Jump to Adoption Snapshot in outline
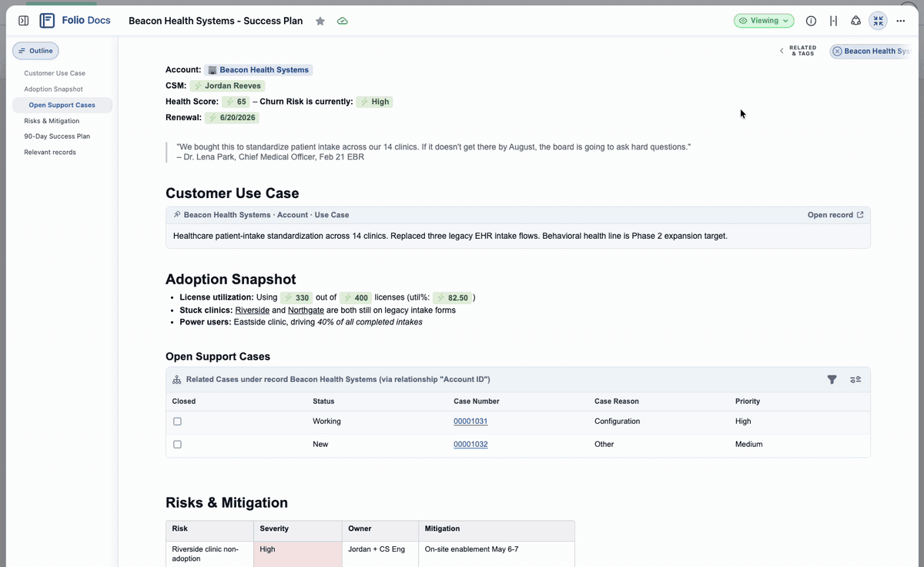 tap(53, 89)
